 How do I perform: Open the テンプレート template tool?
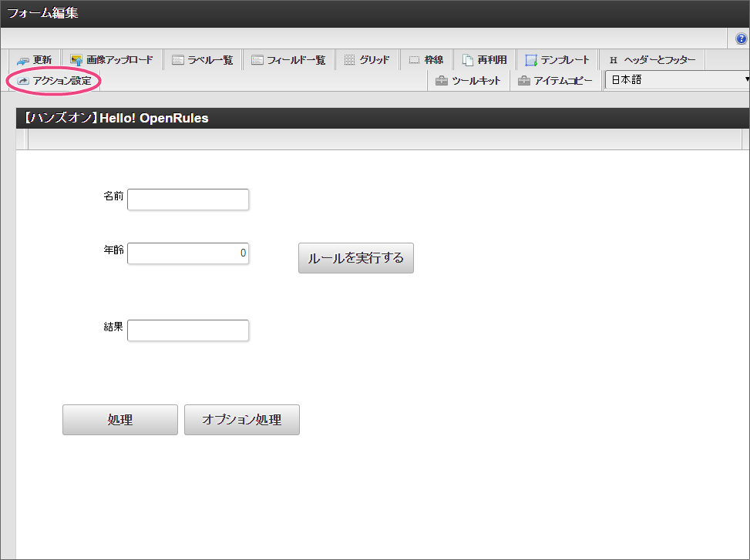[557, 60]
